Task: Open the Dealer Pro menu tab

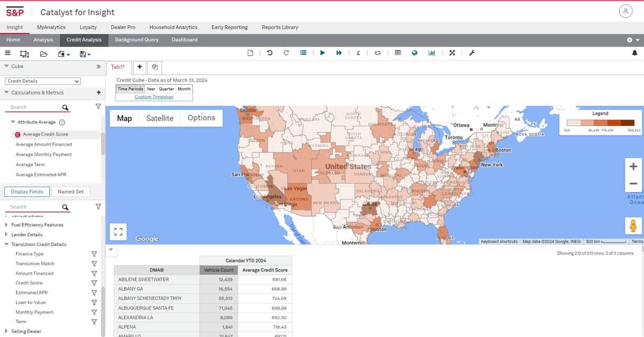Action: (x=123, y=27)
